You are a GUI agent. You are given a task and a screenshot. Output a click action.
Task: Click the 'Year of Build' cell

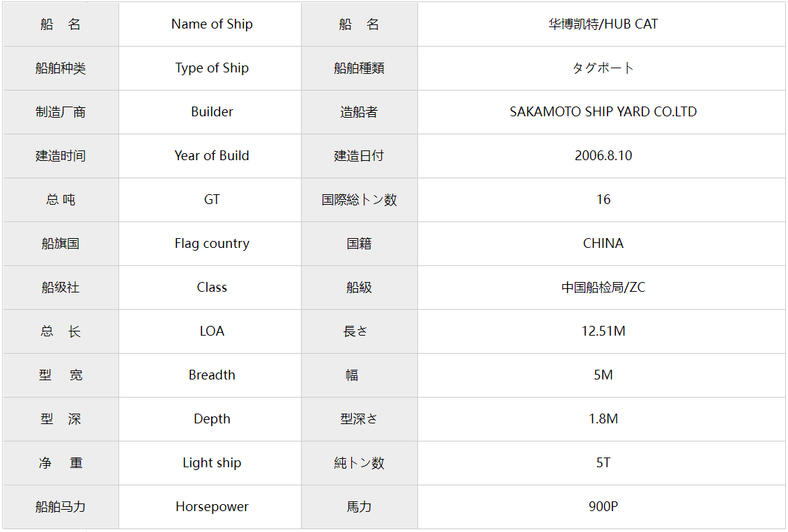pyautogui.click(x=210, y=156)
